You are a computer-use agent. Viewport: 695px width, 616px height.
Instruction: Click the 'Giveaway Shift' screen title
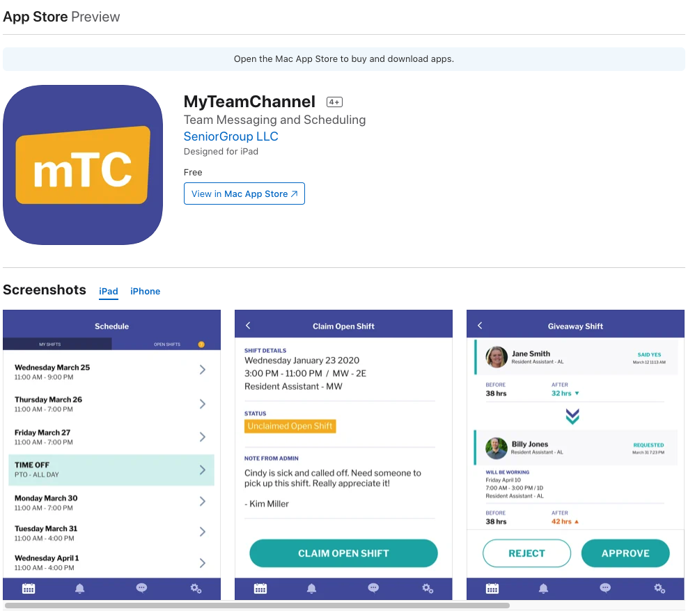coord(575,326)
